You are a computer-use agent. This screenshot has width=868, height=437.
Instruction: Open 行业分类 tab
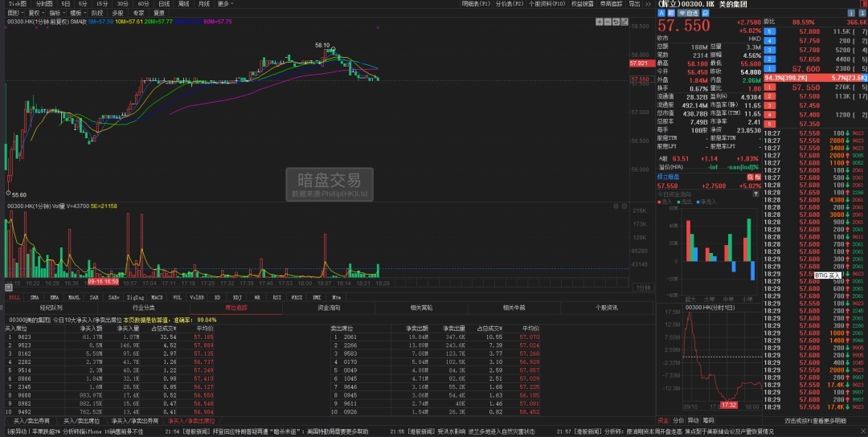(x=143, y=308)
